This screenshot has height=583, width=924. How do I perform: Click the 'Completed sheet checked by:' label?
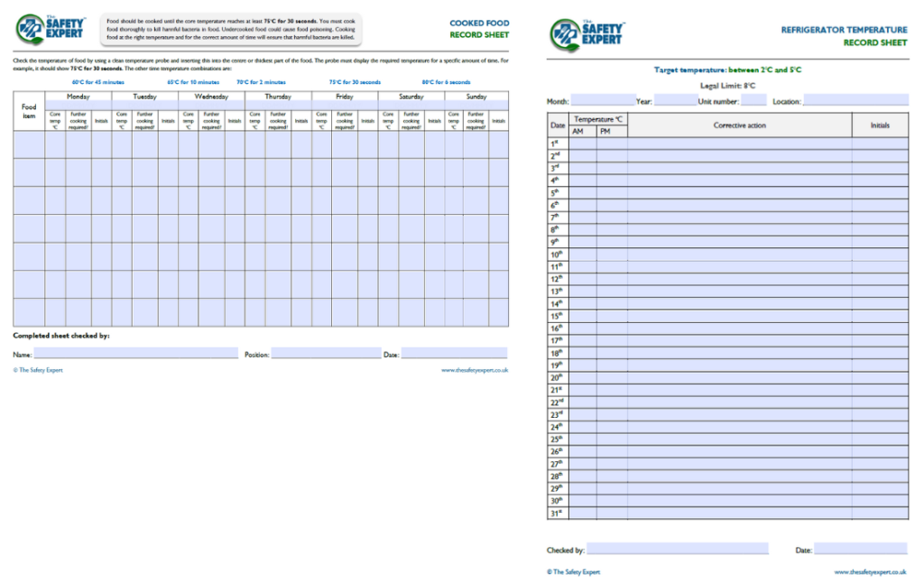pyautogui.click(x=61, y=336)
